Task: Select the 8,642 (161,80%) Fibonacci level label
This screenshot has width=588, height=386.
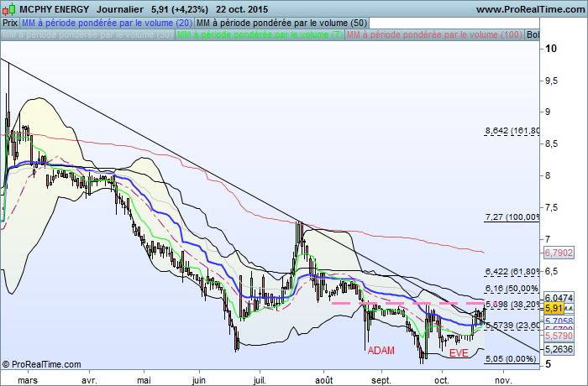Action: pos(512,131)
